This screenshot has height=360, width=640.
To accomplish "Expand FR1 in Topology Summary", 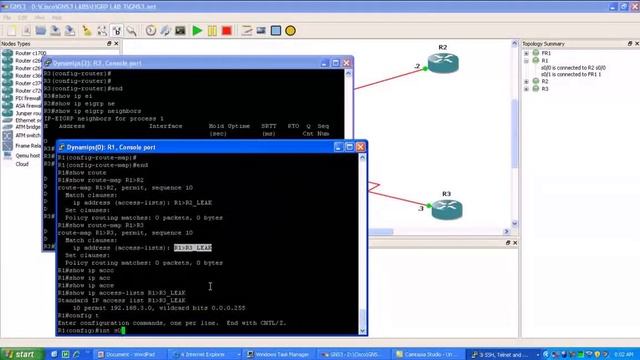I will [527, 53].
